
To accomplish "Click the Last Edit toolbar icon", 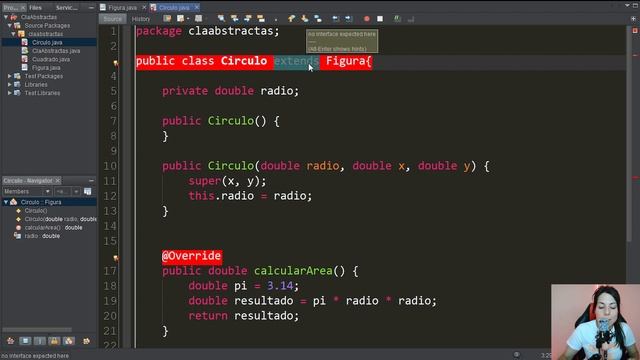I will pos(167,19).
